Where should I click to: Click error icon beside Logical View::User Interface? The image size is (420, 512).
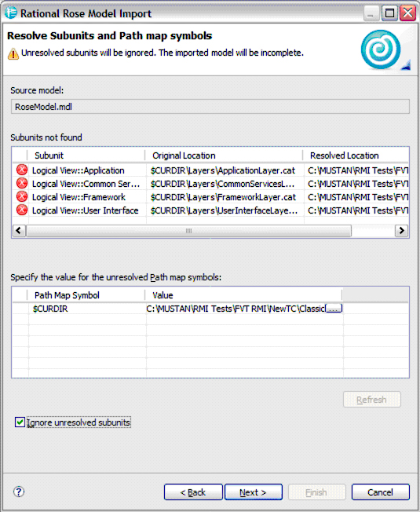click(x=22, y=210)
